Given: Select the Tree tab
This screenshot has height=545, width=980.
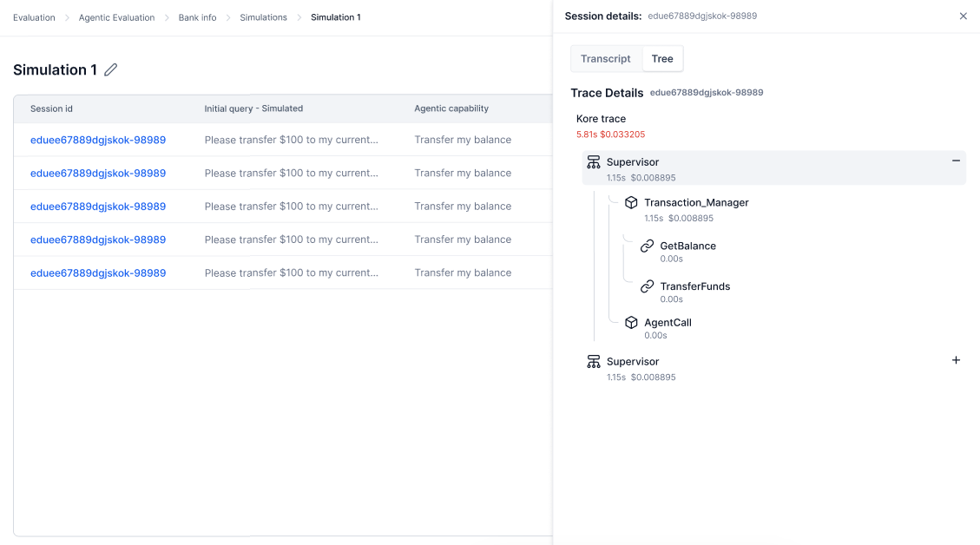Looking at the screenshot, I should pyautogui.click(x=661, y=59).
